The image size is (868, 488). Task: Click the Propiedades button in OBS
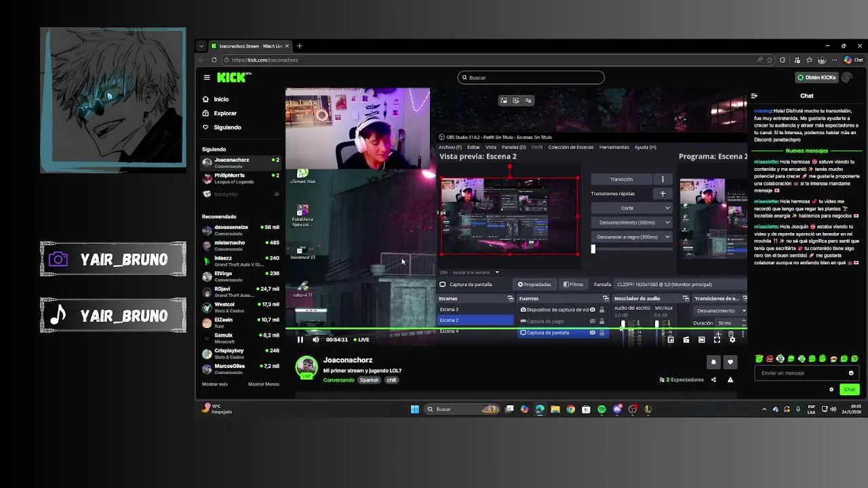tap(534, 285)
